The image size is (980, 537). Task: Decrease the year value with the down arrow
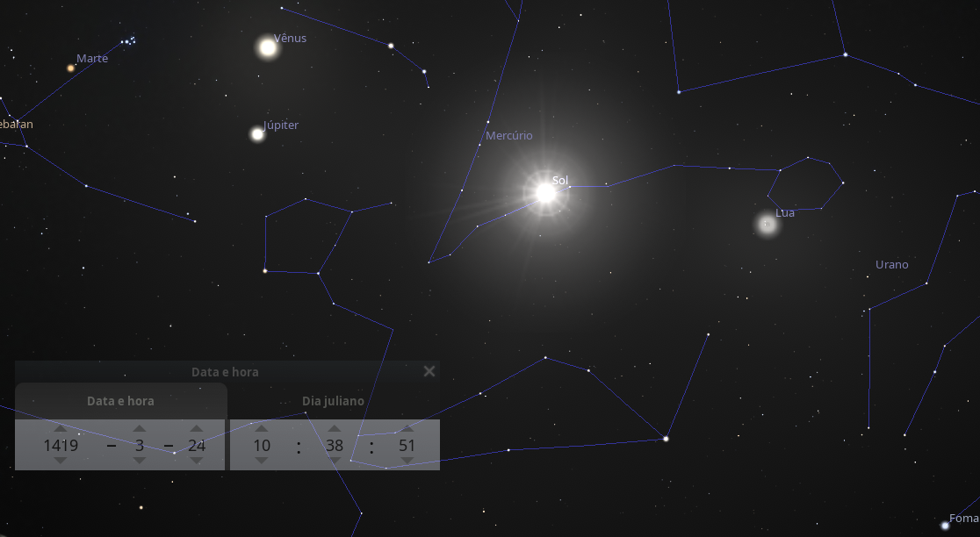61,461
